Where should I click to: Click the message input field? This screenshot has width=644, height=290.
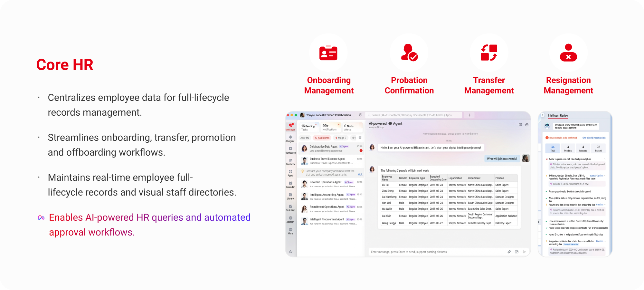(435, 252)
